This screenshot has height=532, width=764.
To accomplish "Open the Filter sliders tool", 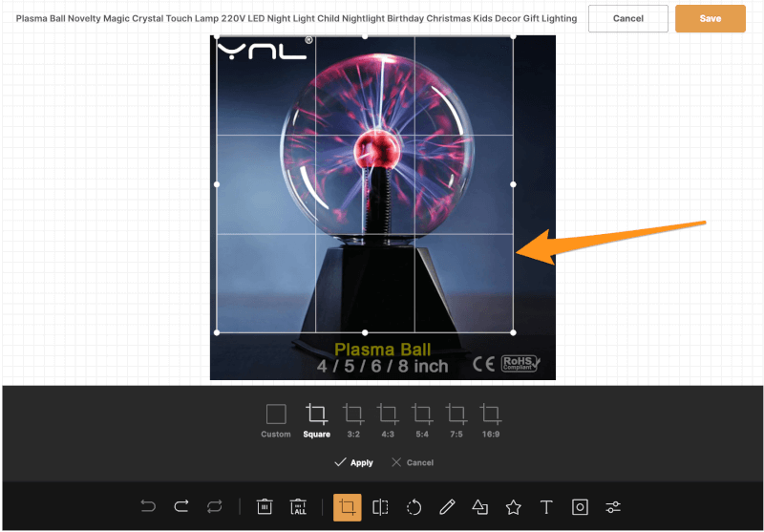I will pyautogui.click(x=613, y=507).
